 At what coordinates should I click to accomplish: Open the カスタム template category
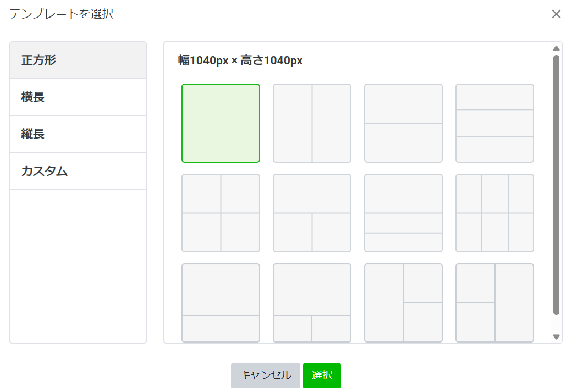click(78, 172)
